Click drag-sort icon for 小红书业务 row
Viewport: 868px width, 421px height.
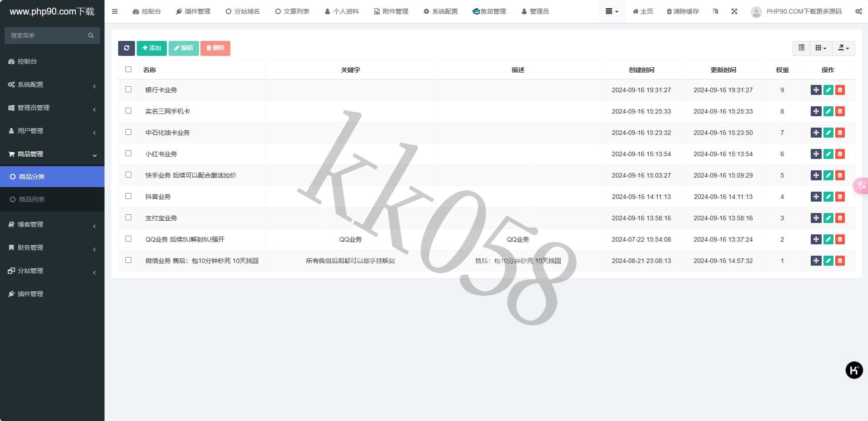tap(816, 154)
